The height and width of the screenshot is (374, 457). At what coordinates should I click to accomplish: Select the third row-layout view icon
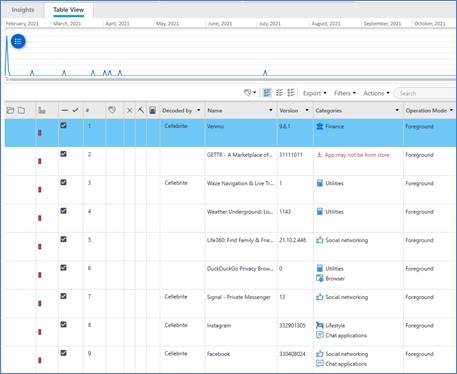[x=291, y=93]
